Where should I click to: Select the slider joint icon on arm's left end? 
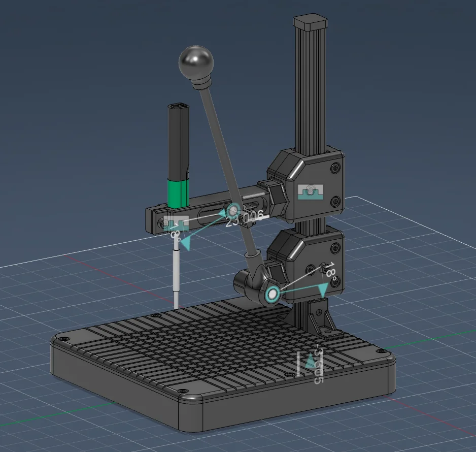click(x=176, y=223)
